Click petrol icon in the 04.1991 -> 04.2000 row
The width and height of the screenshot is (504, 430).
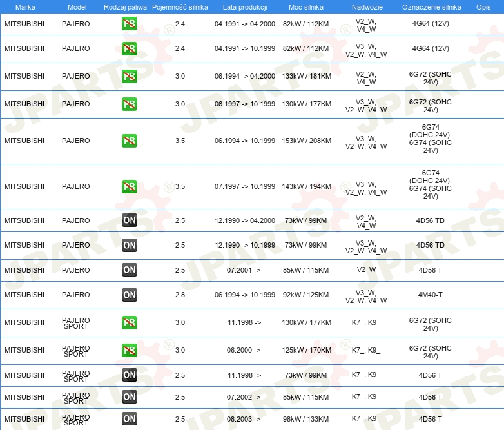tap(129, 23)
